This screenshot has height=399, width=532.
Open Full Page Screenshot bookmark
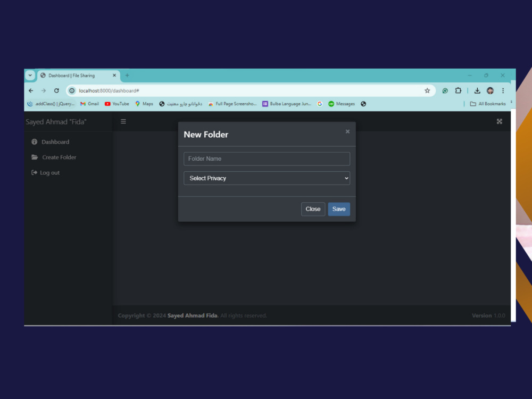click(232, 104)
